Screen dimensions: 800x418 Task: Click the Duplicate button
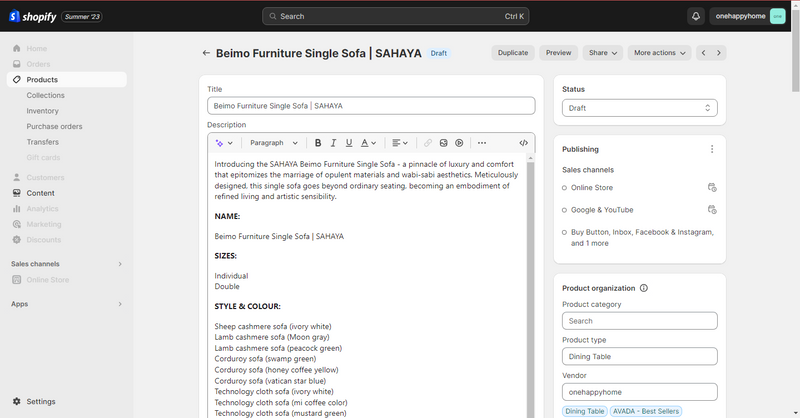pos(513,53)
